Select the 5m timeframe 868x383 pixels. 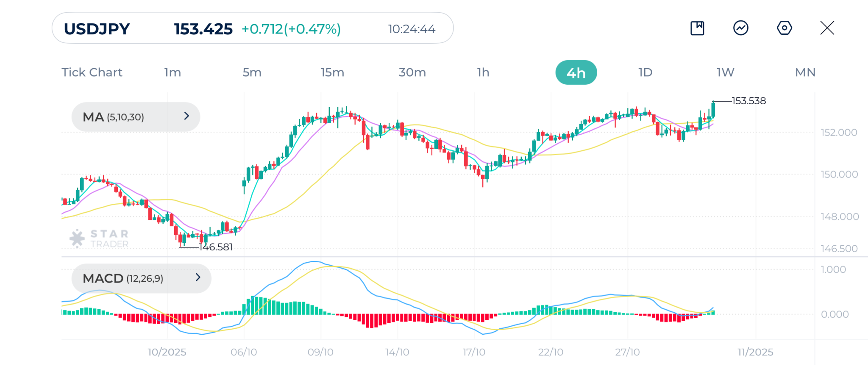(252, 72)
